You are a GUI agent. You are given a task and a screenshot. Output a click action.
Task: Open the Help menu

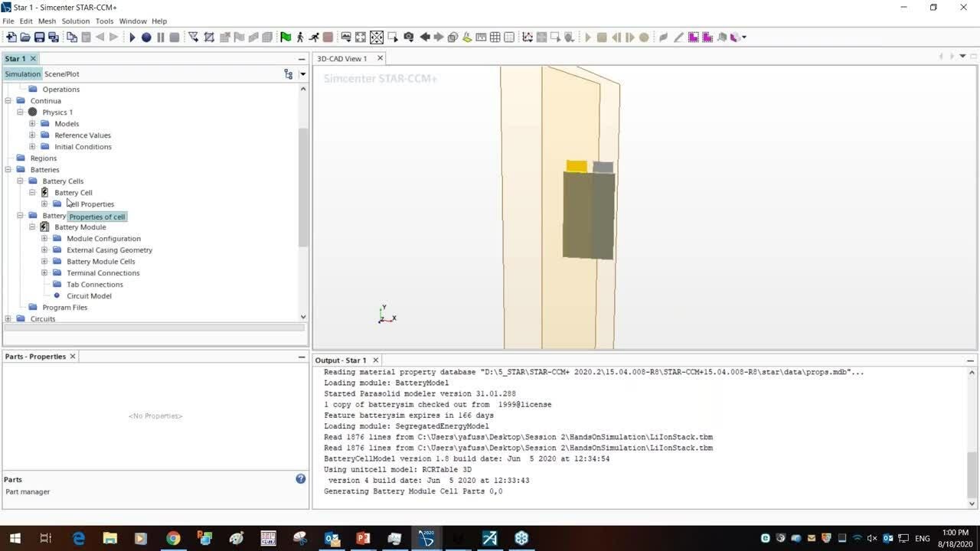[159, 21]
